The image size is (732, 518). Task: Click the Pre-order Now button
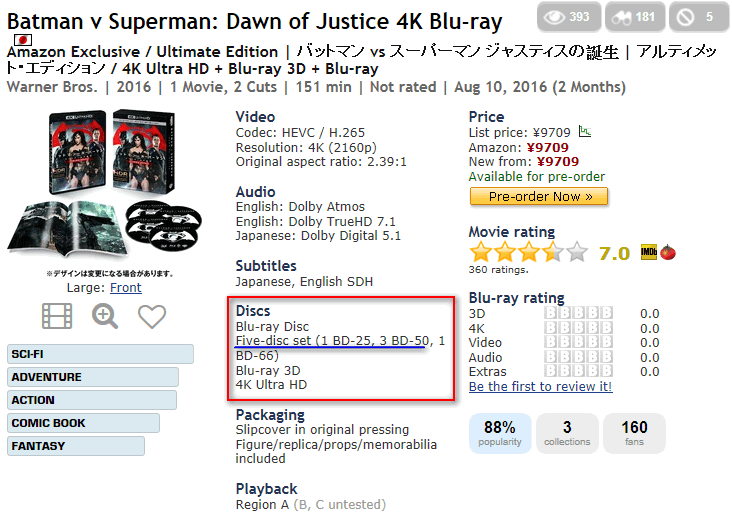tap(538, 196)
